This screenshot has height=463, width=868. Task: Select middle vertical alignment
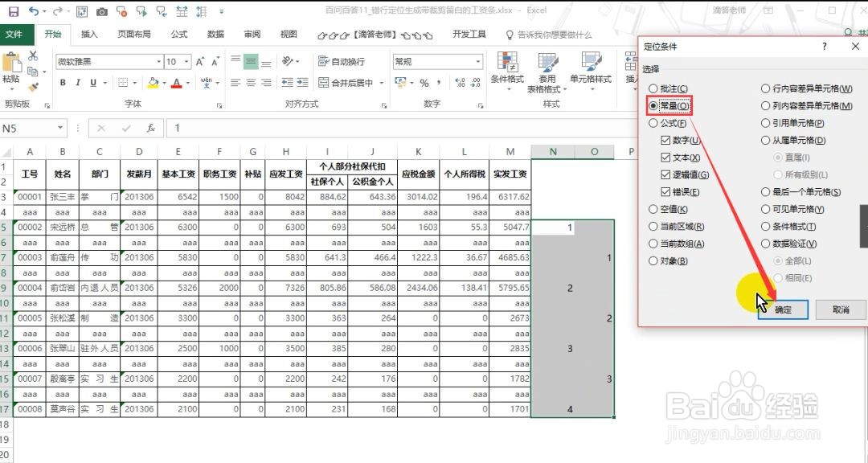(x=251, y=61)
